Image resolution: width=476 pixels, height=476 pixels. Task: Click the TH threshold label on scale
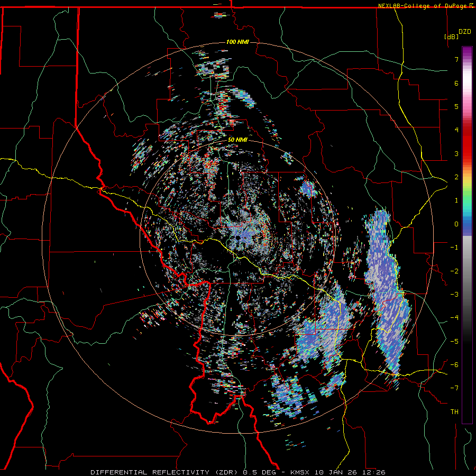[x=454, y=412]
